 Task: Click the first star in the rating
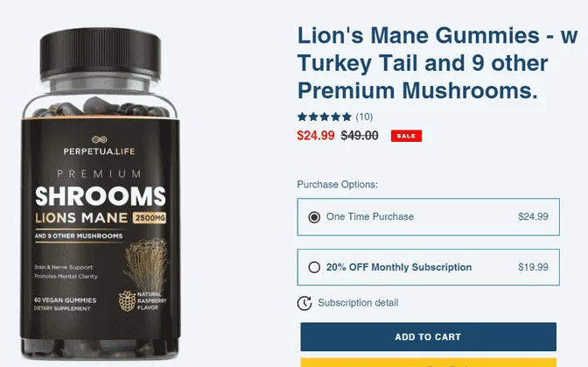(x=303, y=116)
